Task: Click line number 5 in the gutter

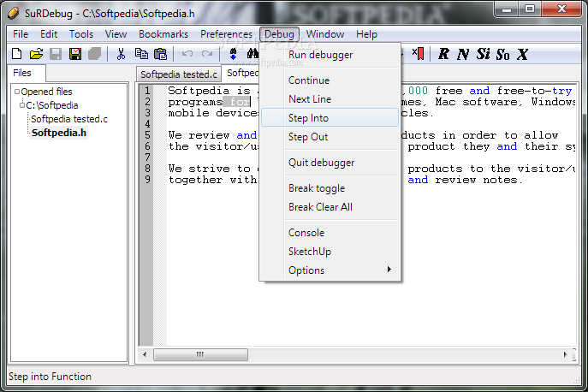Action: [147, 135]
